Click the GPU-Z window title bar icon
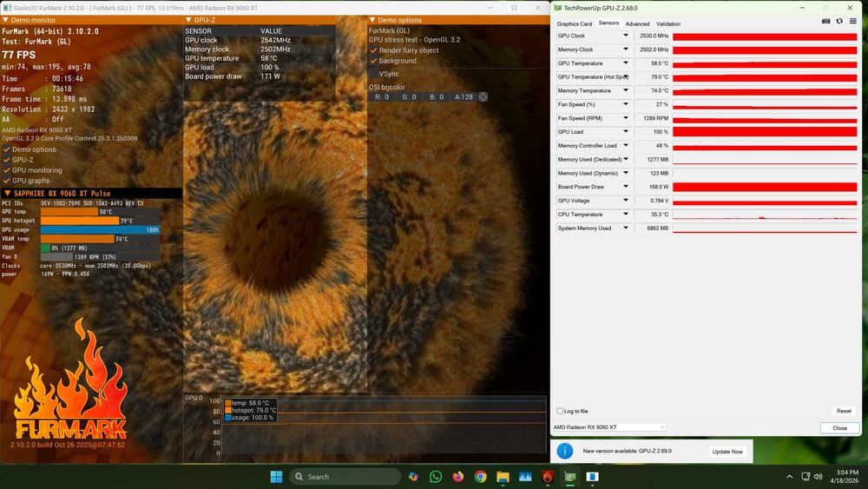Viewport: 868px width, 489px height. [x=558, y=8]
